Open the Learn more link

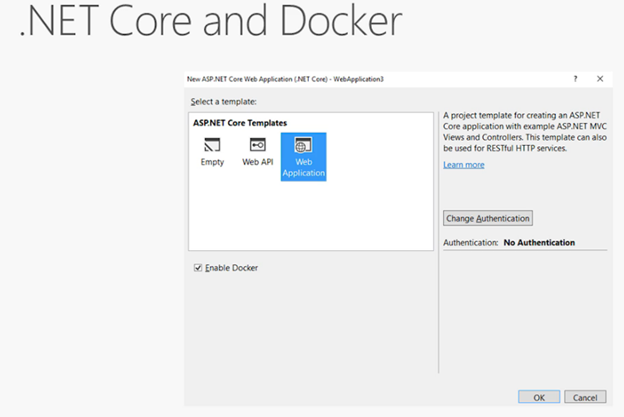point(464,165)
